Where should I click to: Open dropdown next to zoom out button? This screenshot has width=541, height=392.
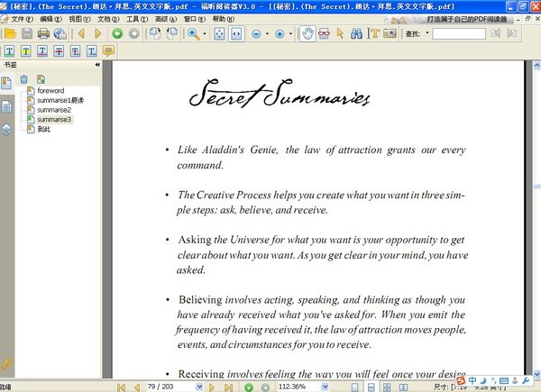[x=267, y=33]
